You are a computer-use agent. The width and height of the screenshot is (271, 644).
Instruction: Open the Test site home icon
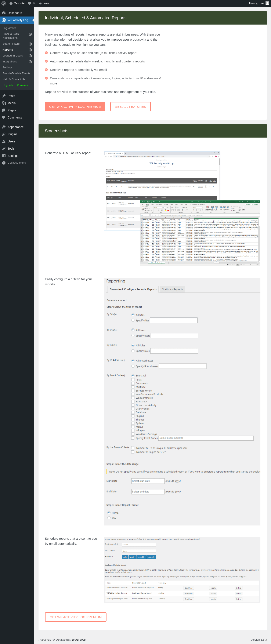[x=11, y=3]
